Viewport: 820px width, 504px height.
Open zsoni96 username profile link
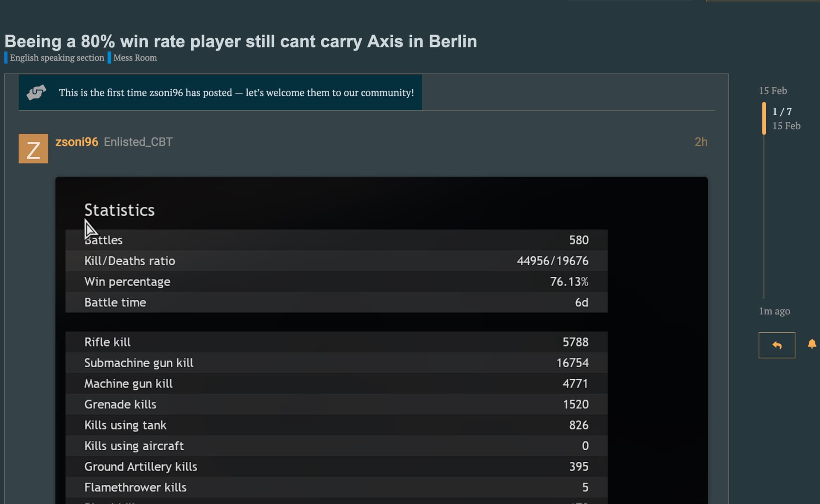click(x=77, y=142)
